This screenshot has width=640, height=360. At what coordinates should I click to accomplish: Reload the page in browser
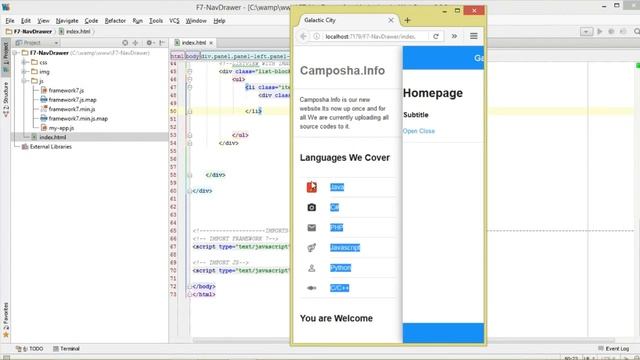(436, 36)
